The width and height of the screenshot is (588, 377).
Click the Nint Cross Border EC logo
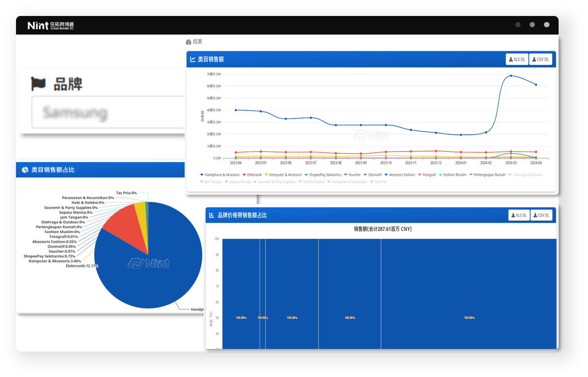pyautogui.click(x=51, y=25)
